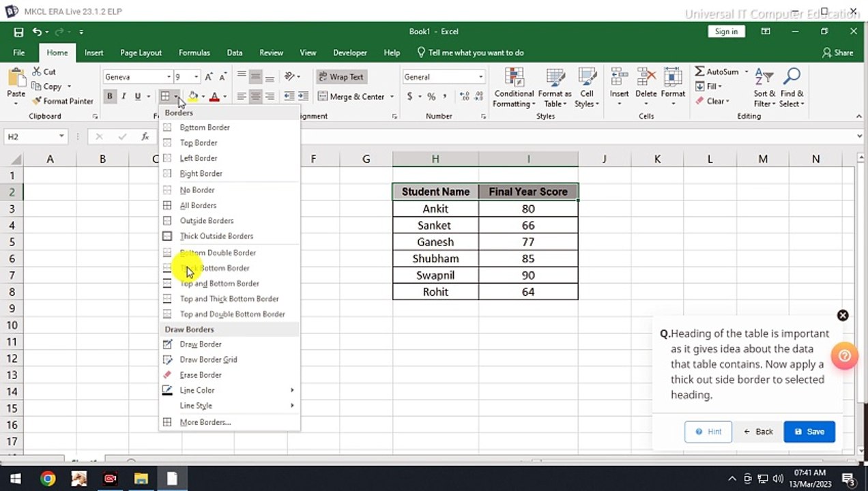Open the General number format dropdown
868x491 pixels.
click(x=480, y=77)
